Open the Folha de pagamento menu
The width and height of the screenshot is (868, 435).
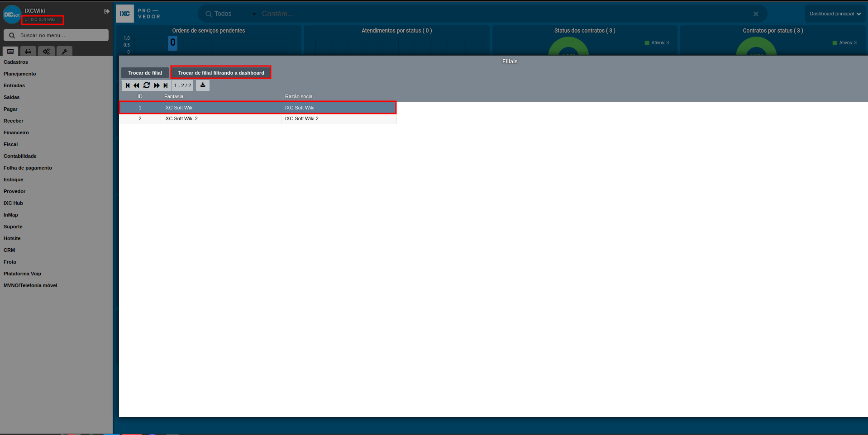coord(28,168)
